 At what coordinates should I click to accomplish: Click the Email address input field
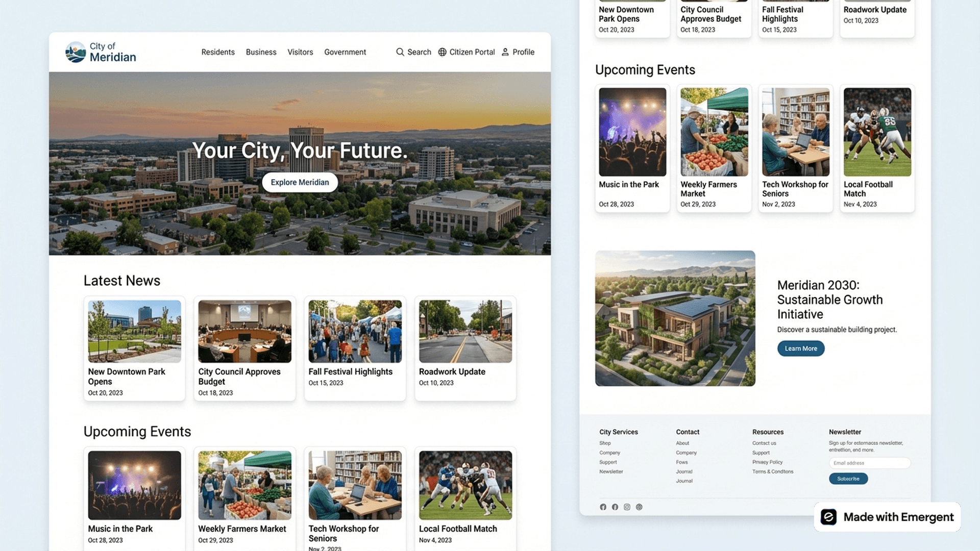869,463
